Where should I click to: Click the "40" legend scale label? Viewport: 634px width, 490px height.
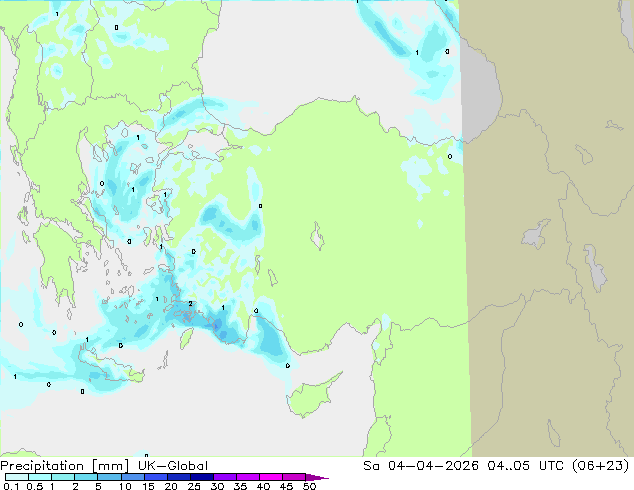point(263,486)
